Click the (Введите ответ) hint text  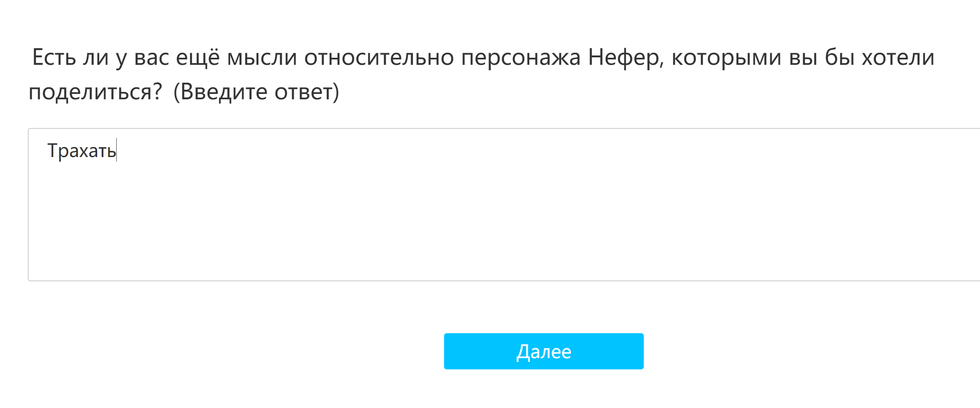pyautogui.click(x=256, y=91)
